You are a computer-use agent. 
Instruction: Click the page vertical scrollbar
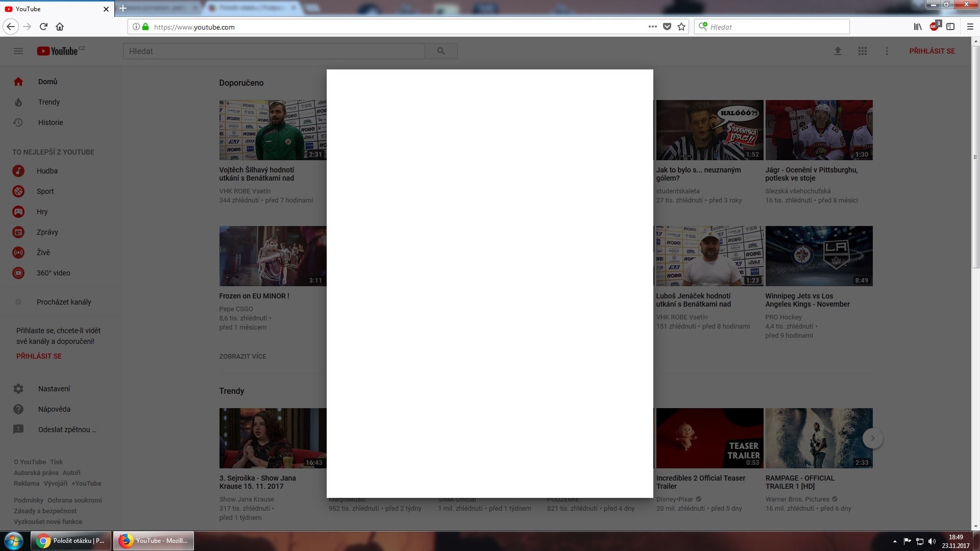tap(975, 156)
